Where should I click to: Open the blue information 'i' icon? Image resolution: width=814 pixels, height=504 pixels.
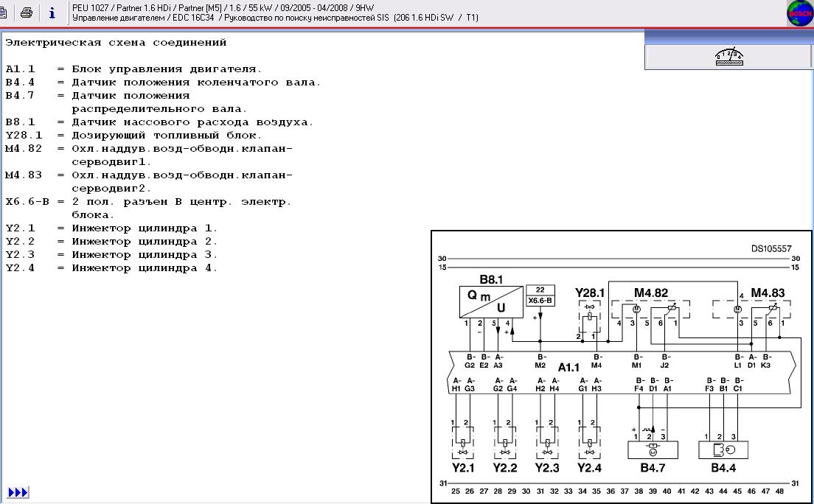(x=52, y=13)
